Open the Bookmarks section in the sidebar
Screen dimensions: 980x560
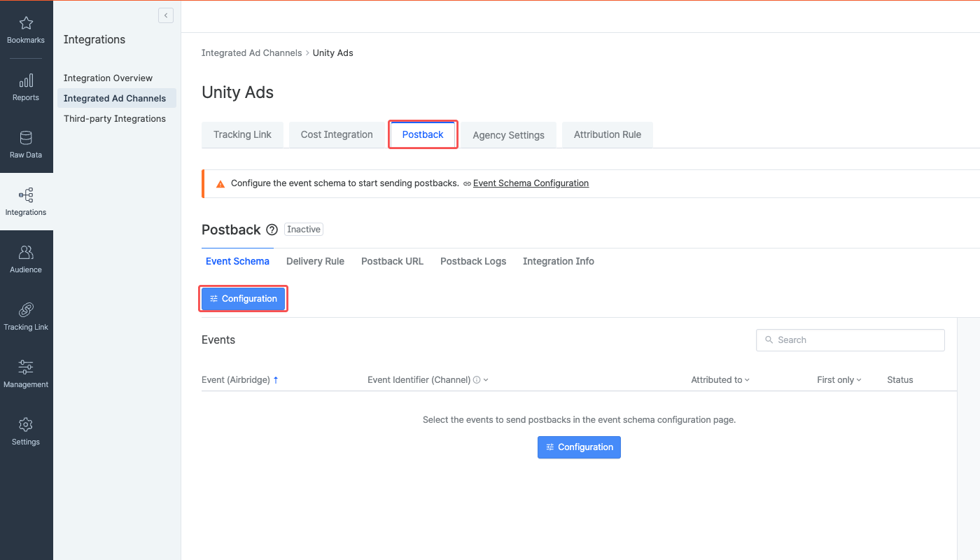(26, 28)
